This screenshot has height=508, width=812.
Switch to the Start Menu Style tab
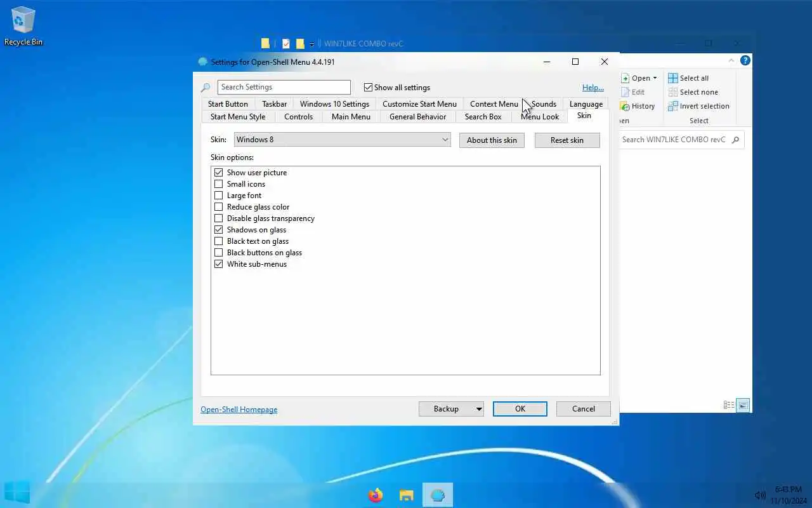(238, 117)
